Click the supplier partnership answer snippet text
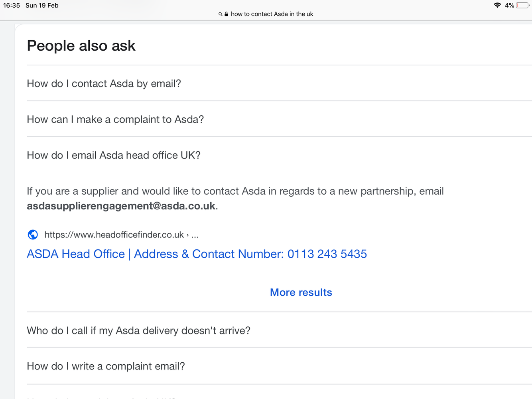 point(235,198)
